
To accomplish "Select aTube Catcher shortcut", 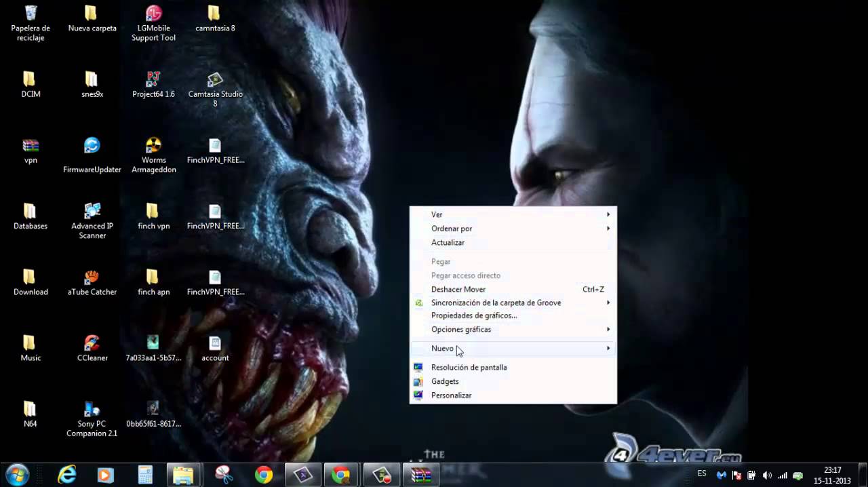I will click(x=92, y=281).
